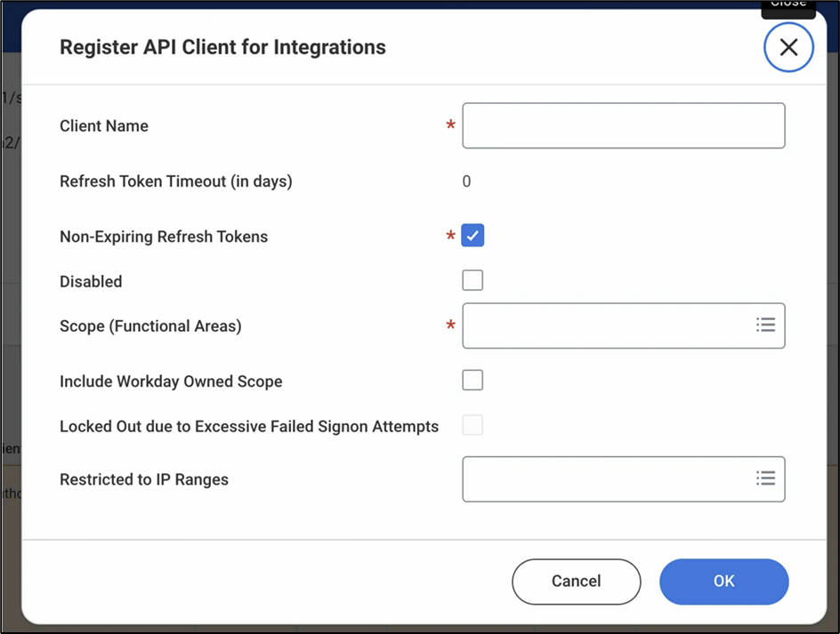Click the Refresh Token Timeout (in days) label

coord(175,181)
